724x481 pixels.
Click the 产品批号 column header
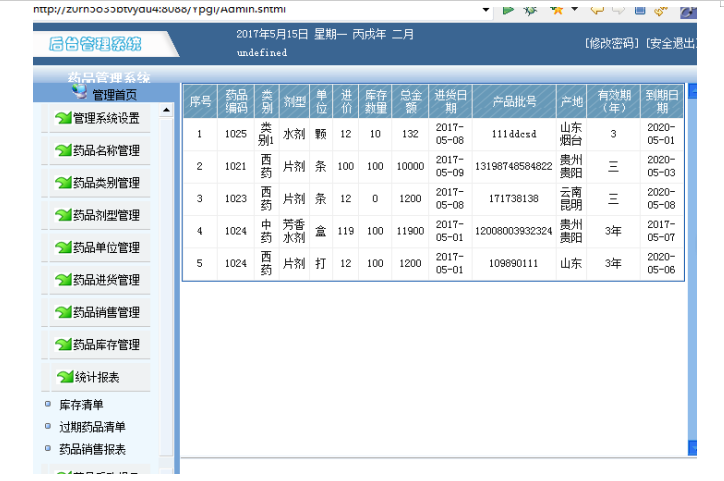(514, 101)
